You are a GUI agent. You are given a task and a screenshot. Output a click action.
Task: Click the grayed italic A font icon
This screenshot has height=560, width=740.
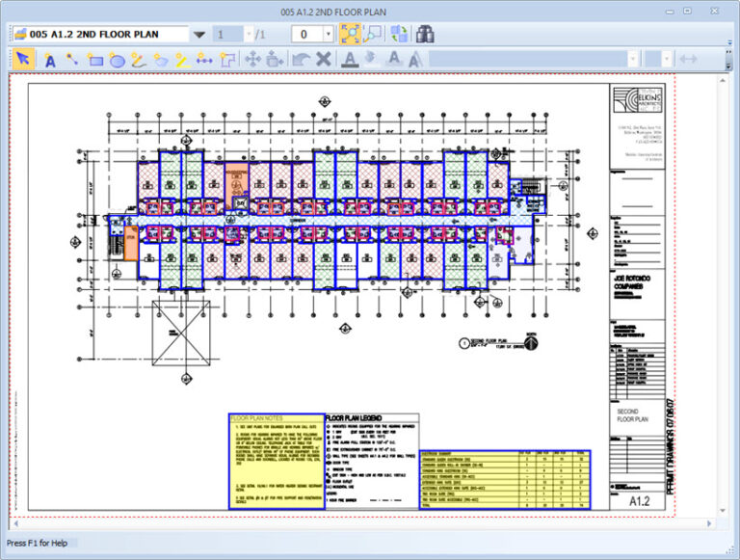415,60
